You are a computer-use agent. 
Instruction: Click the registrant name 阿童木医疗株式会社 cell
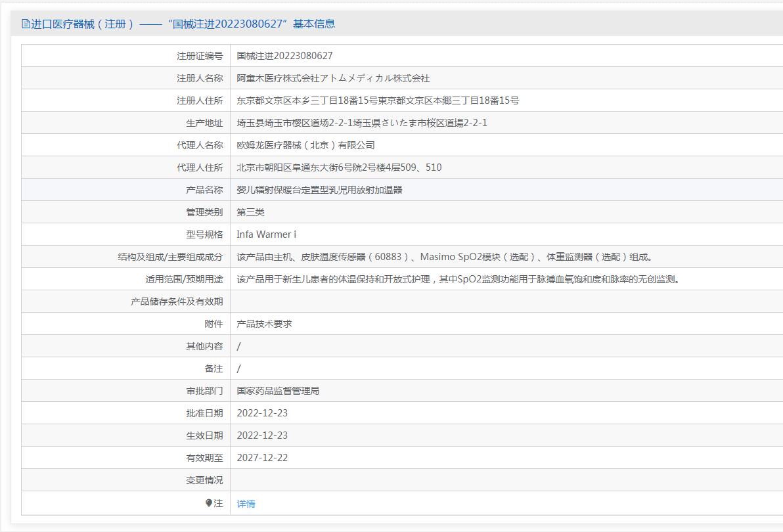pyautogui.click(x=333, y=78)
